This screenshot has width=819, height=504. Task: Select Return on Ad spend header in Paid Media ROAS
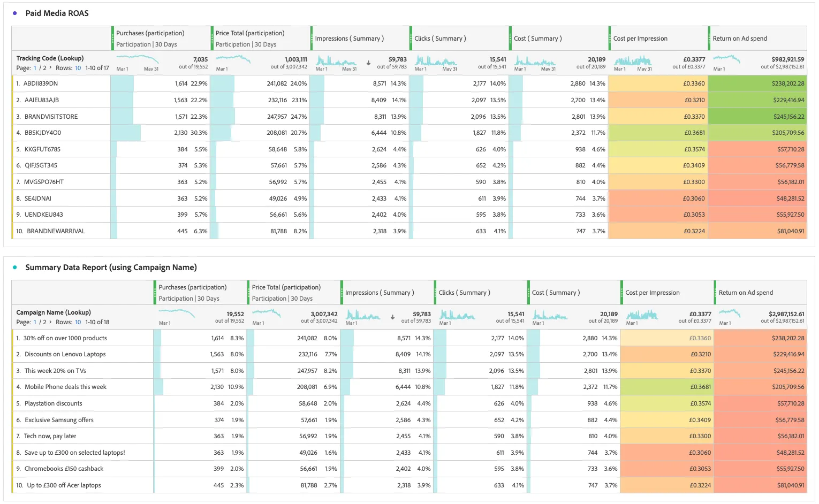coord(757,39)
